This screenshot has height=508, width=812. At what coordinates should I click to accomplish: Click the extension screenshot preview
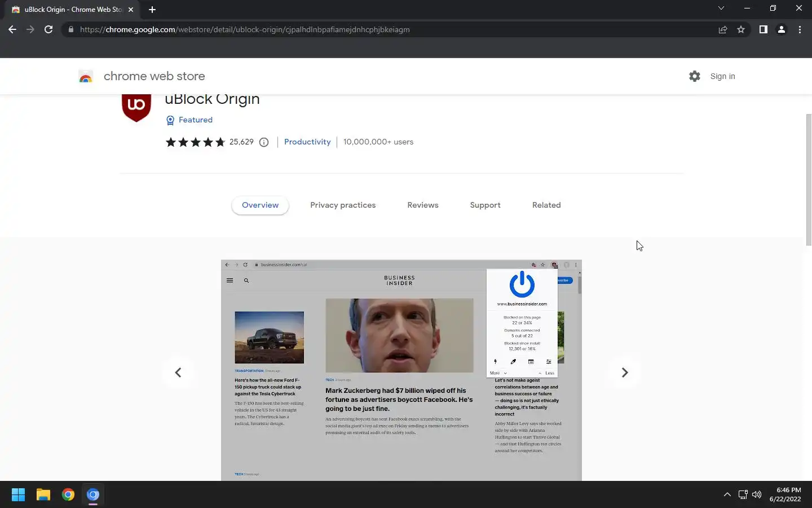tap(401, 370)
